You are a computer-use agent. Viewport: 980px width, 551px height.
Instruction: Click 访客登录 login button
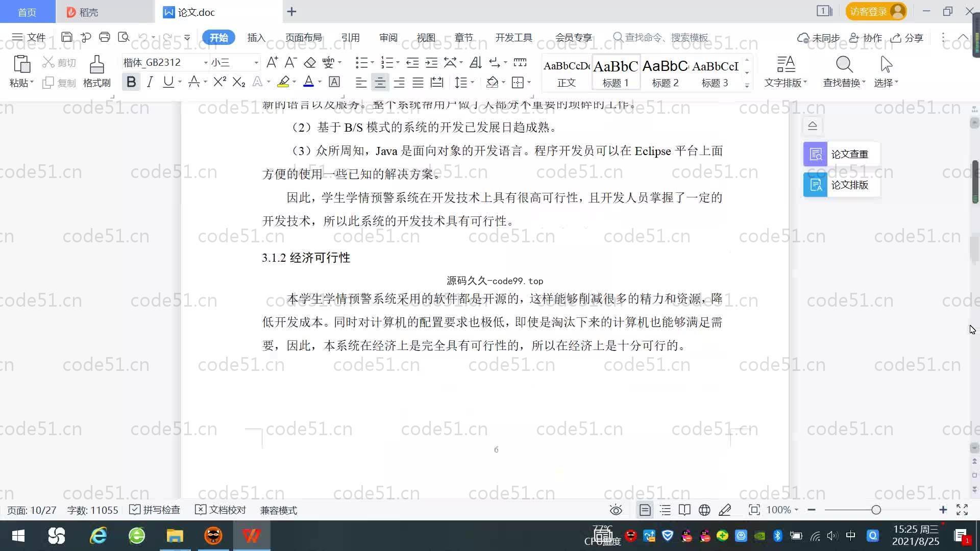(876, 11)
